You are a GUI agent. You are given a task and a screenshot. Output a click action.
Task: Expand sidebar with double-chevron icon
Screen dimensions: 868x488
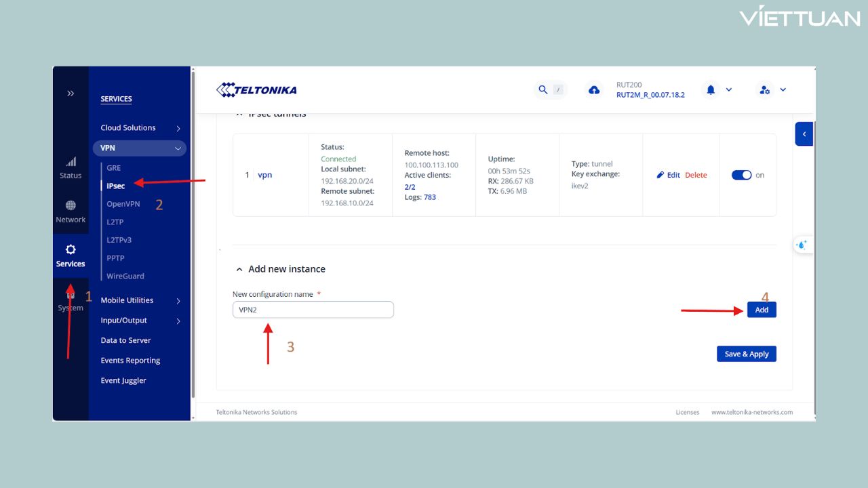71,94
